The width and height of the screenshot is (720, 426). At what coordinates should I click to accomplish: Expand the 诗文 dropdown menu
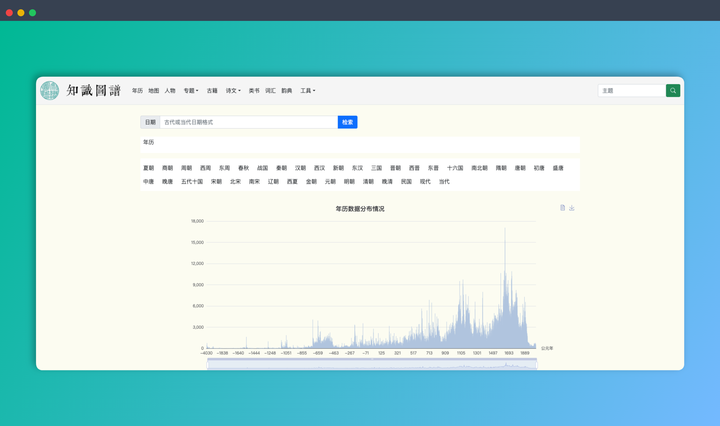(233, 91)
